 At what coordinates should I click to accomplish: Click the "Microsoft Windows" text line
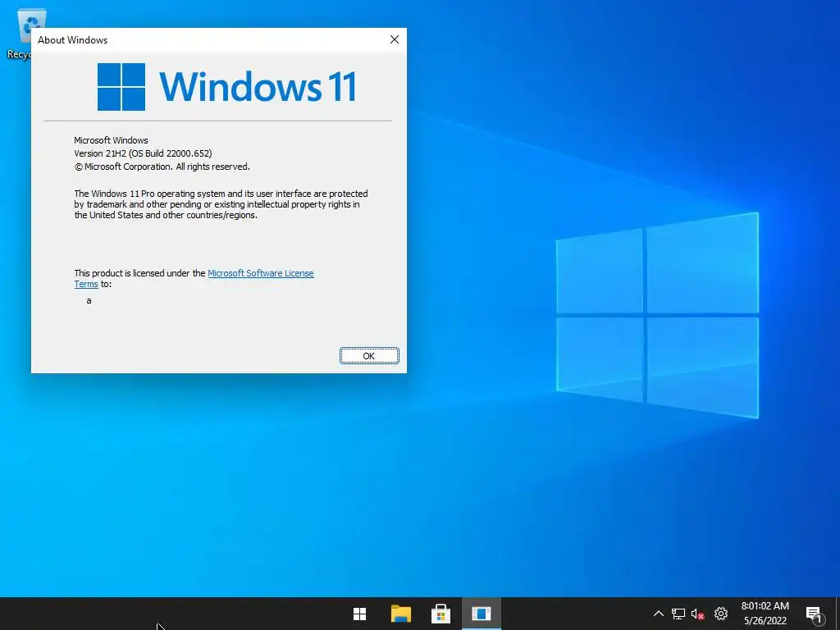tap(111, 140)
